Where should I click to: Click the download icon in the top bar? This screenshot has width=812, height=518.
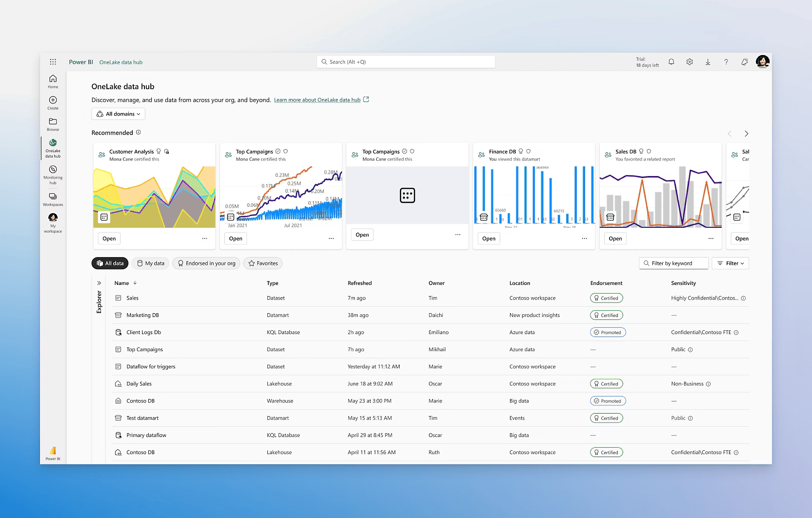(x=708, y=62)
